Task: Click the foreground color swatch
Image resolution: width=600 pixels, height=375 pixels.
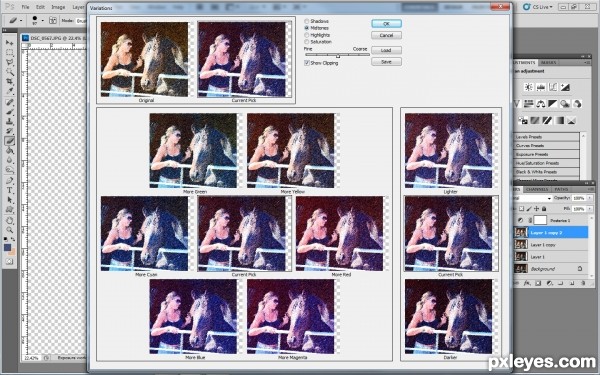Action: click(x=8, y=247)
